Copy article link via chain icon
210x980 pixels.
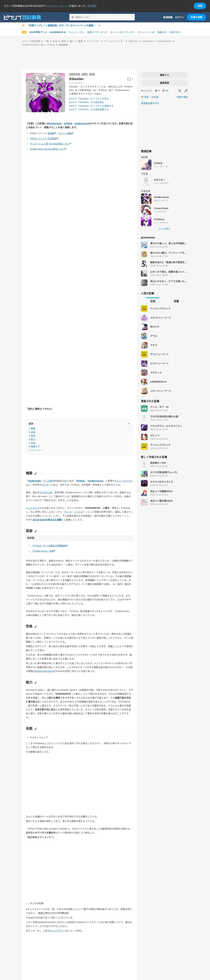coord(186,90)
